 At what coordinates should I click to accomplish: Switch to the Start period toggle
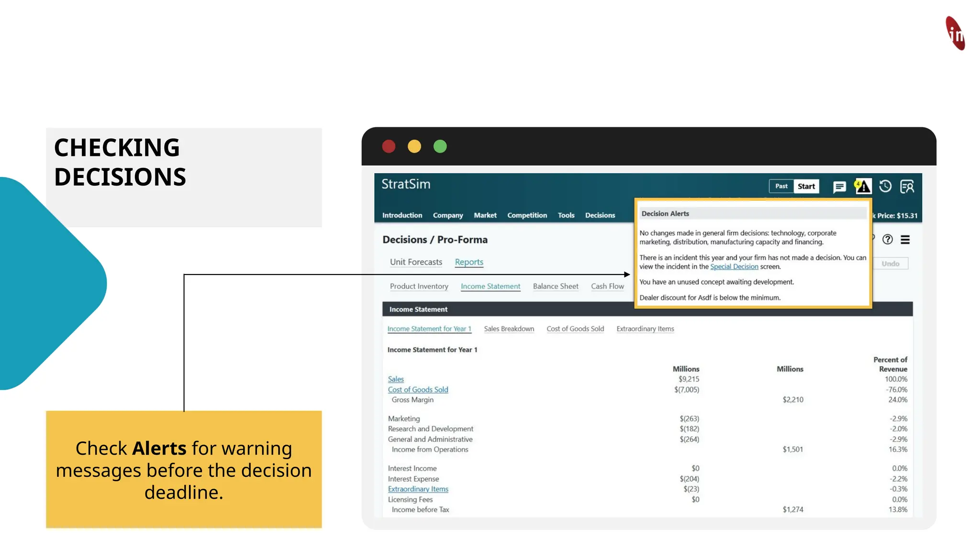click(x=806, y=186)
